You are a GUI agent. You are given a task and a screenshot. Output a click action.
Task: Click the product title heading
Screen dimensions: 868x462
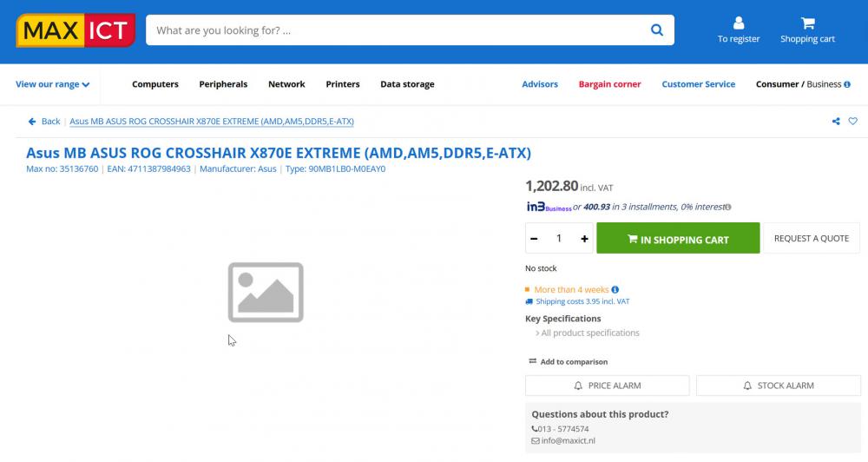(279, 153)
